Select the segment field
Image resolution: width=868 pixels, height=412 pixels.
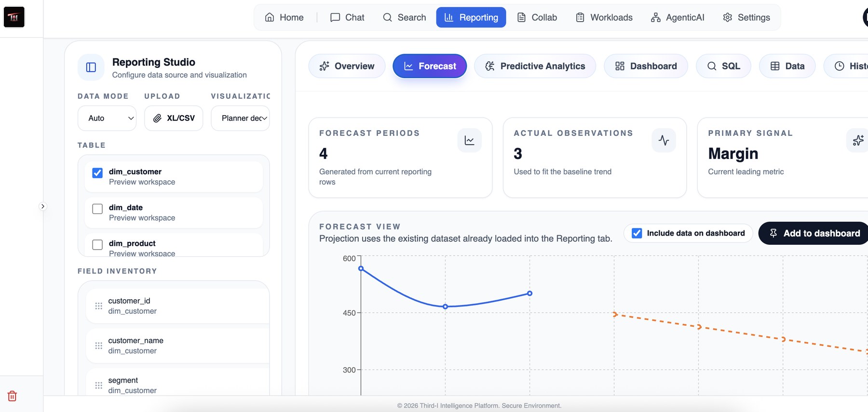point(178,383)
